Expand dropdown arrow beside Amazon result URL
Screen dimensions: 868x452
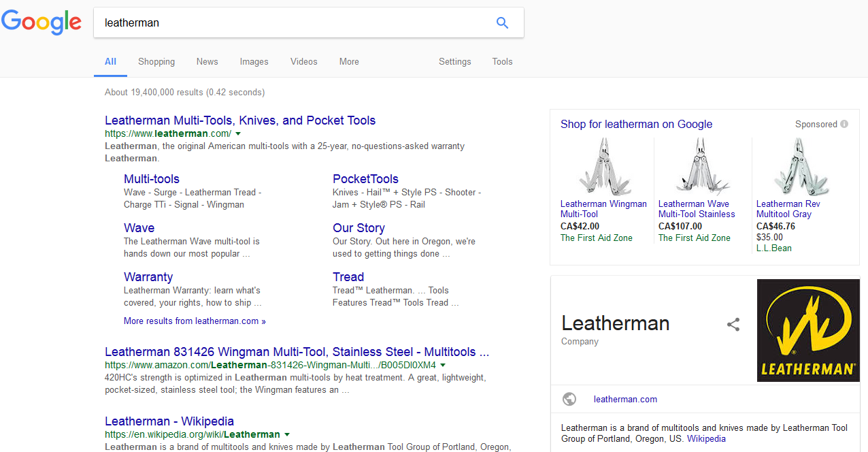(443, 366)
